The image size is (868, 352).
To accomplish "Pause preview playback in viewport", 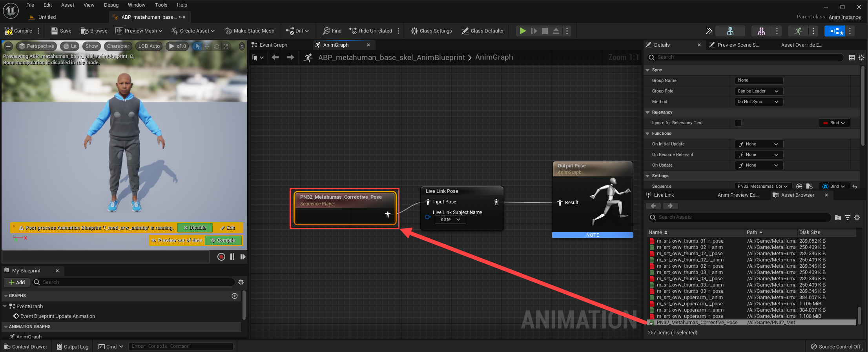I will (232, 257).
